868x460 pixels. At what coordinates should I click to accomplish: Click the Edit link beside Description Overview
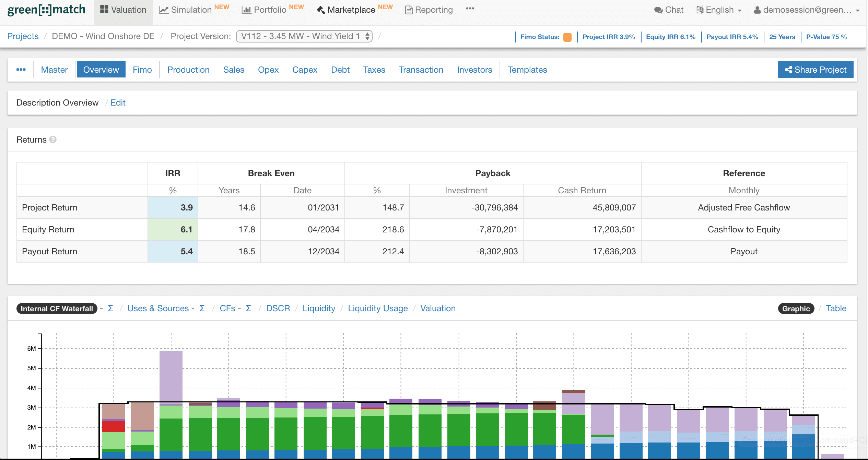tap(118, 102)
